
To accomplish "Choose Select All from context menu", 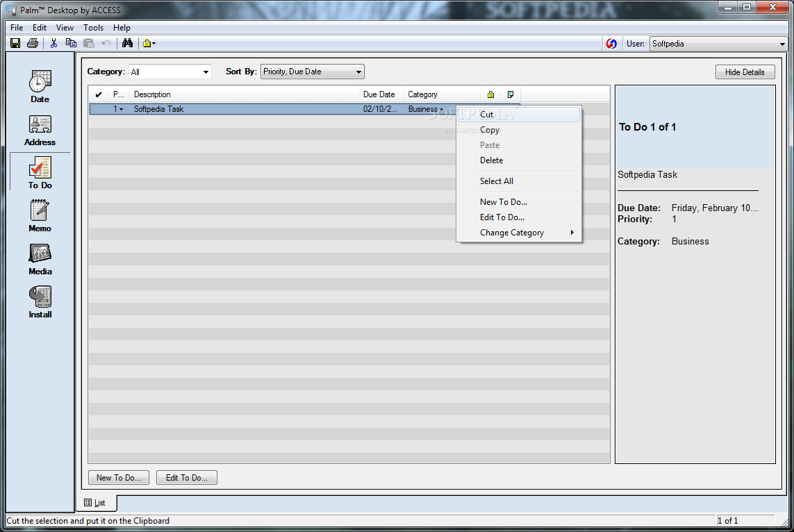I will tap(518, 181).
